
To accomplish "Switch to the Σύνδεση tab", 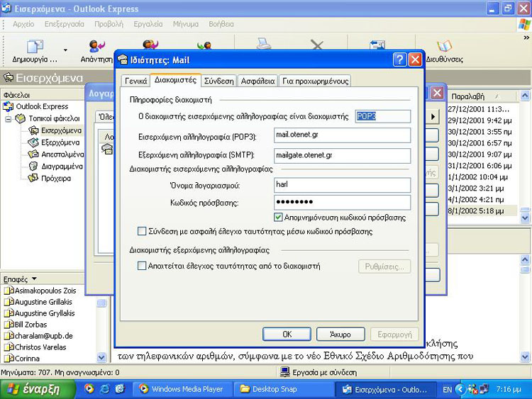I will (219, 81).
